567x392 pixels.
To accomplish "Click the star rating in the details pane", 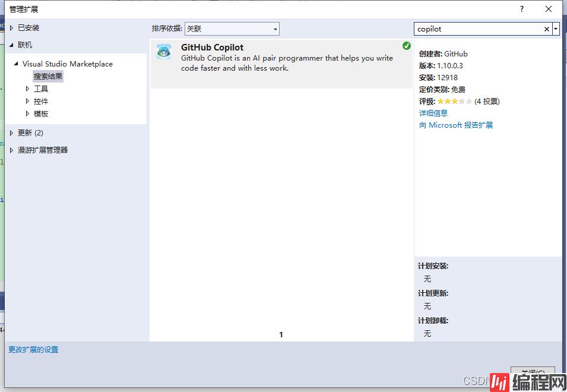I will (455, 101).
